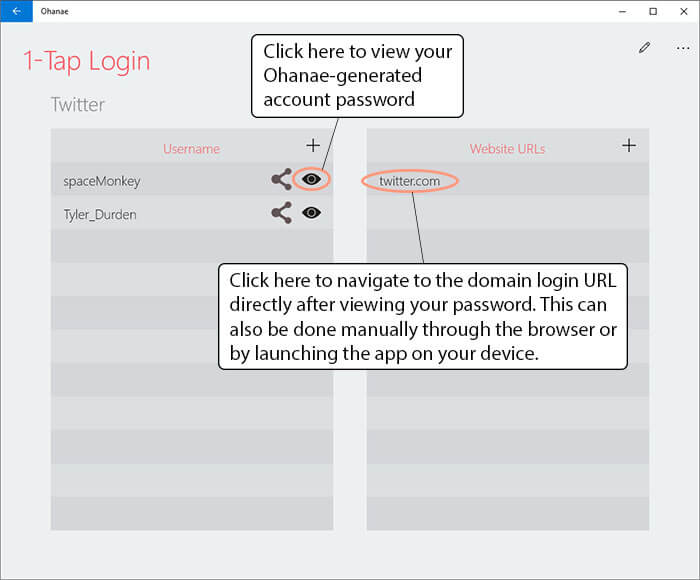Close the Ohanae window
Image resolution: width=700 pixels, height=580 pixels.
(683, 11)
